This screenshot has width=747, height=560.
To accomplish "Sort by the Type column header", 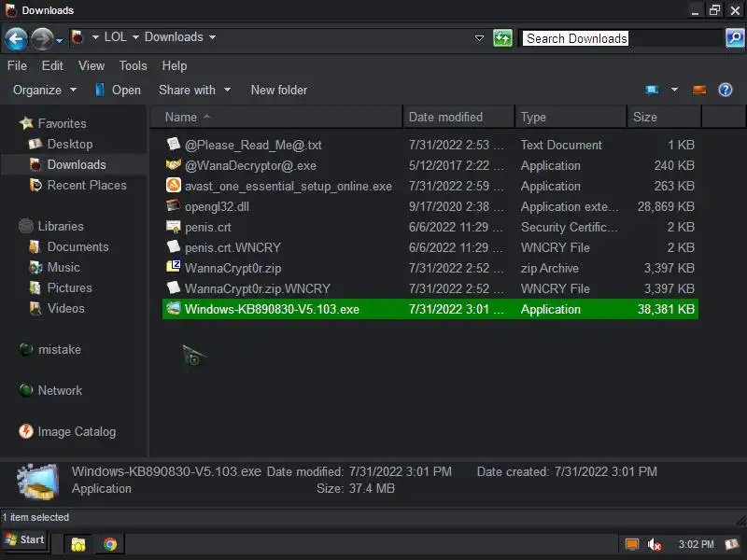I will 571,118.
